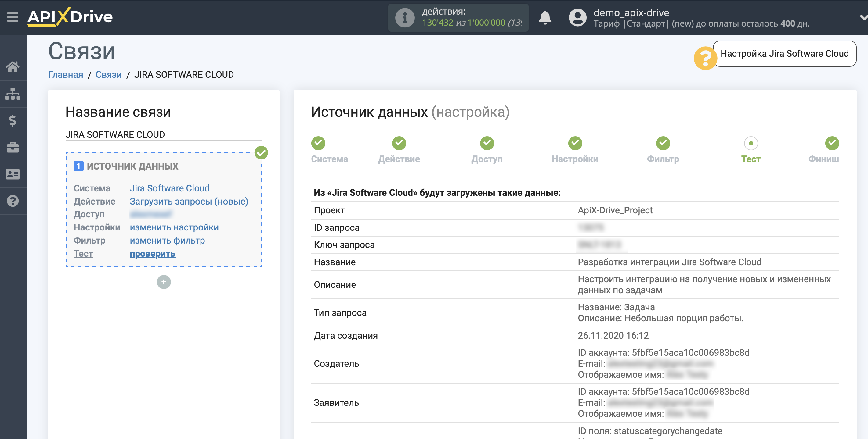Viewport: 868px width, 439px height.
Task: Click the actions info icon
Action: (x=405, y=17)
